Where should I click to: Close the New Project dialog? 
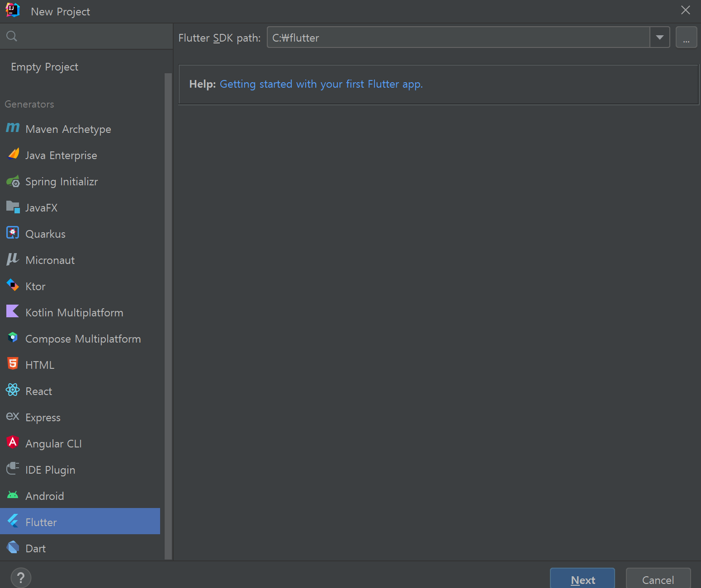(686, 10)
